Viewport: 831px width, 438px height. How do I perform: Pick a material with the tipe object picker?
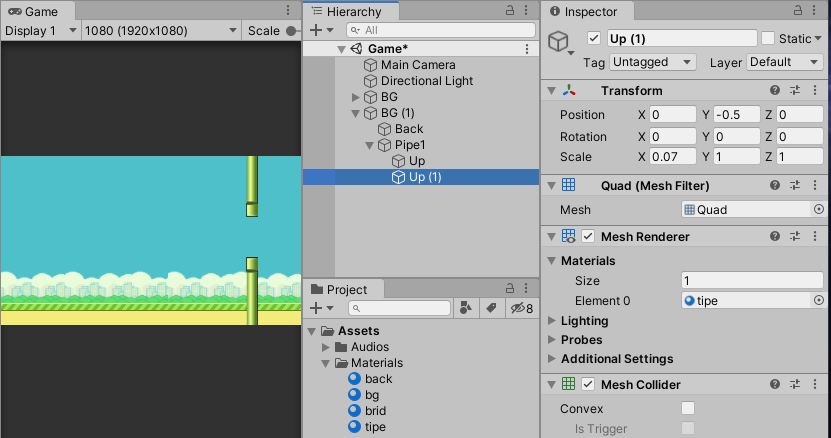[x=819, y=301]
